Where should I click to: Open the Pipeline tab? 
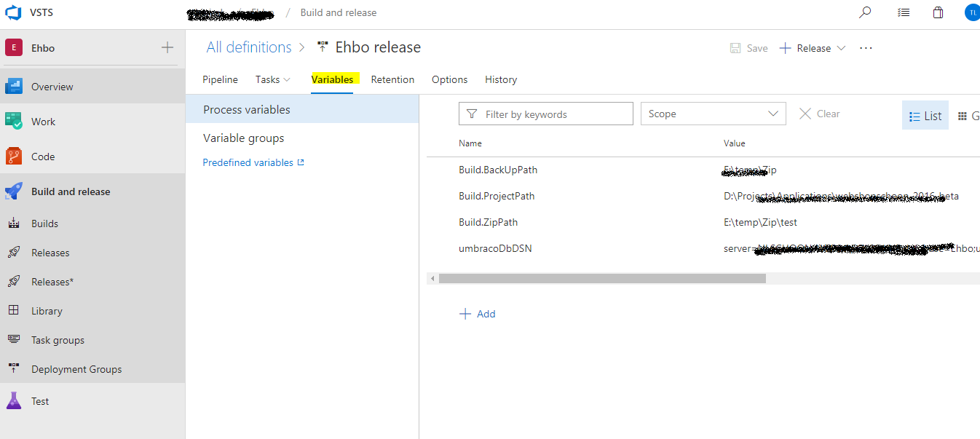pos(220,79)
